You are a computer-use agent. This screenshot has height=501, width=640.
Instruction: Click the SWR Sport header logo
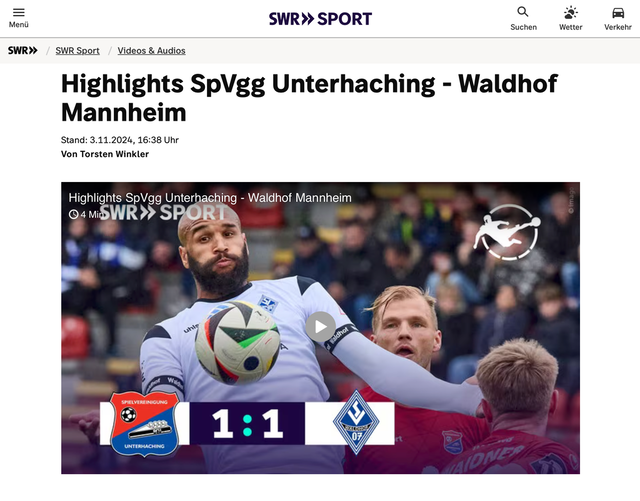click(x=320, y=19)
